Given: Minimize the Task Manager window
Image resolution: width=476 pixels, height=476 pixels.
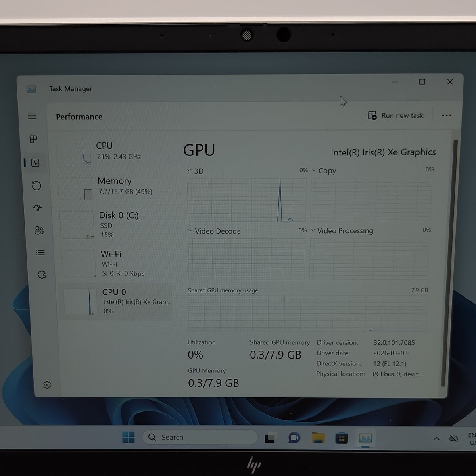Looking at the screenshot, I should click(395, 82).
